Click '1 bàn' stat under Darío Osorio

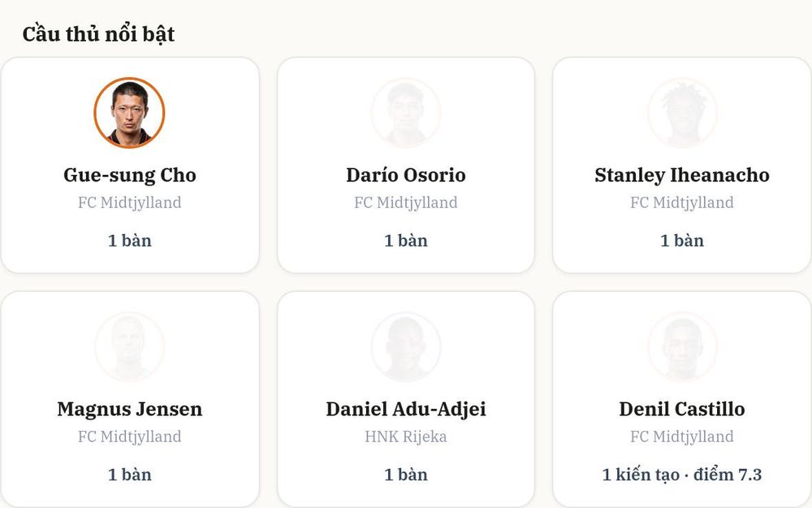(x=406, y=241)
